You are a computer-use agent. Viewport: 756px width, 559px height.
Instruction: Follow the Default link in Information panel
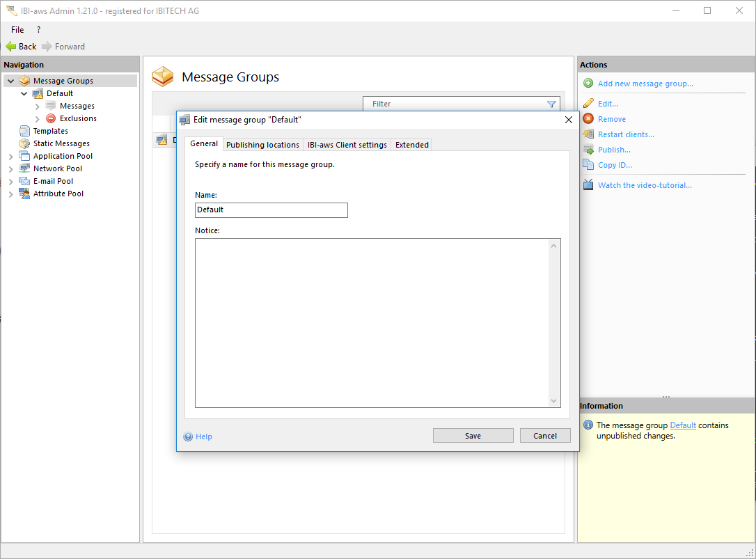click(x=682, y=425)
